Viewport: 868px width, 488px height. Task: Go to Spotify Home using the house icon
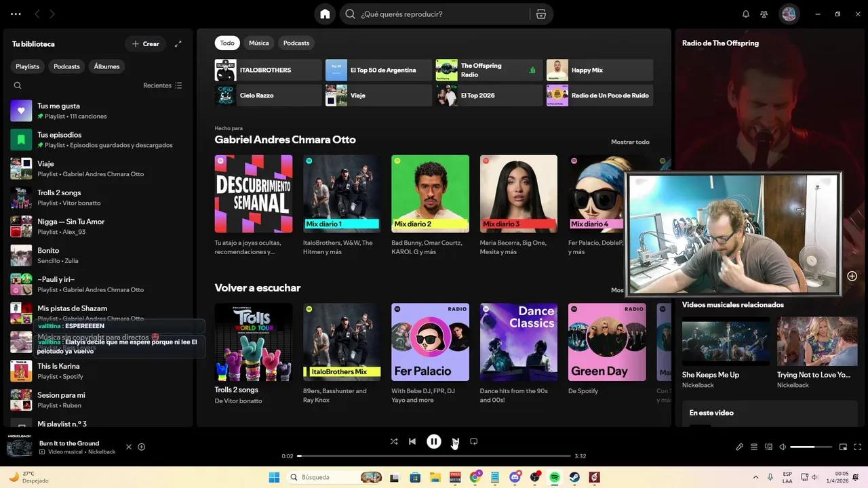tap(325, 14)
